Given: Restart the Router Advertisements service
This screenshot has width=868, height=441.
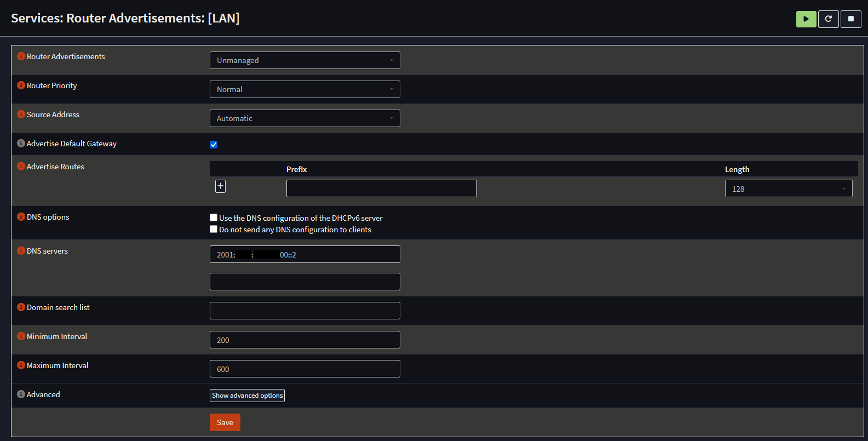Looking at the screenshot, I should click(828, 19).
